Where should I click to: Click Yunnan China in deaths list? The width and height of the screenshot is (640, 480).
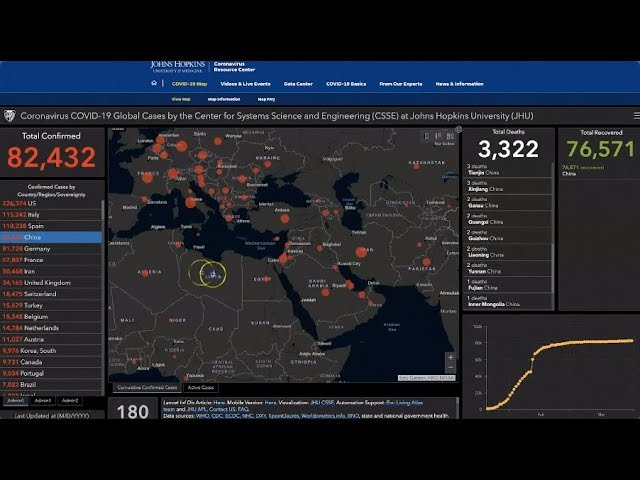508,268
